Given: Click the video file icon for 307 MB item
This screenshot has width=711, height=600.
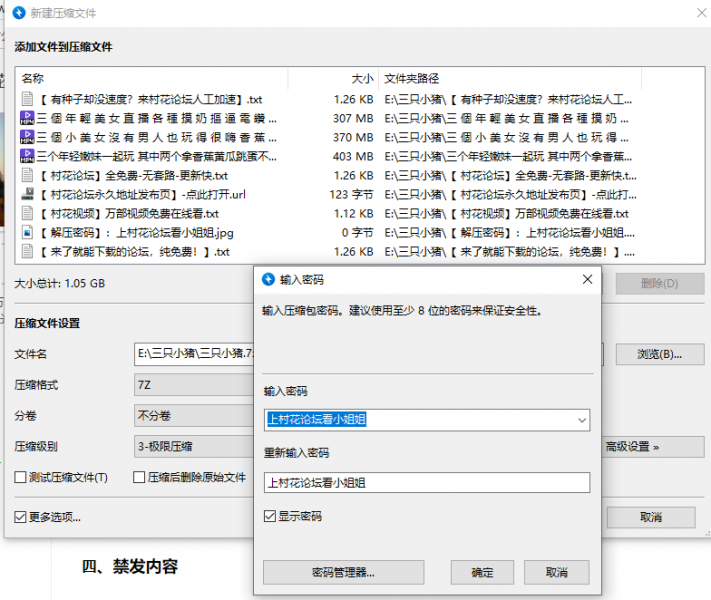Looking at the screenshot, I should click(28, 118).
